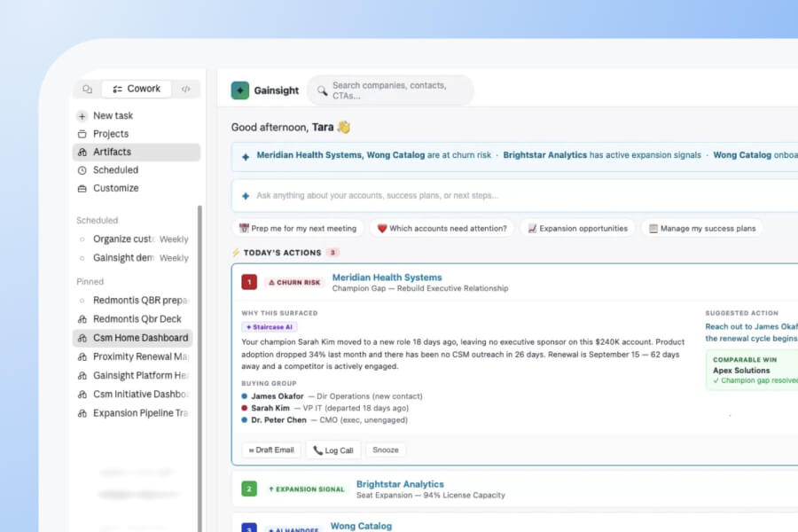Open pinned Gainsight Platform He… artifact

pos(133,376)
